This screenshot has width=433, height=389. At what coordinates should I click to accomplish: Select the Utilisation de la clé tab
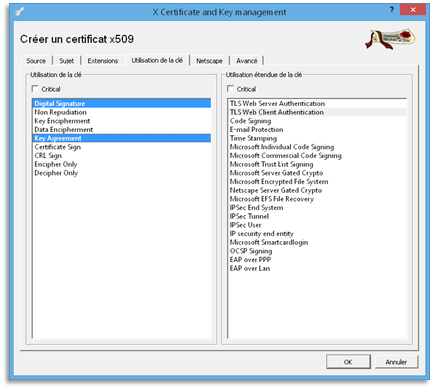click(x=157, y=60)
